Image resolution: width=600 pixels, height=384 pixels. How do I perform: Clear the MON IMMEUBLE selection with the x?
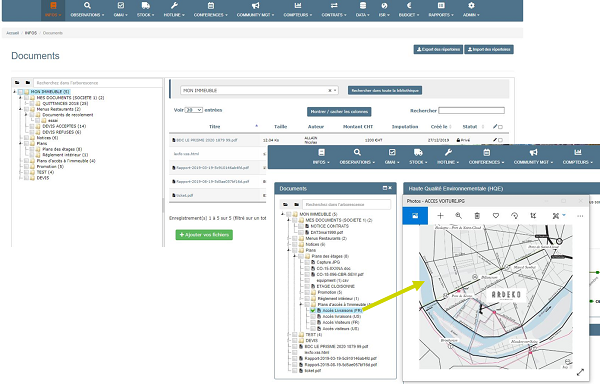point(330,91)
